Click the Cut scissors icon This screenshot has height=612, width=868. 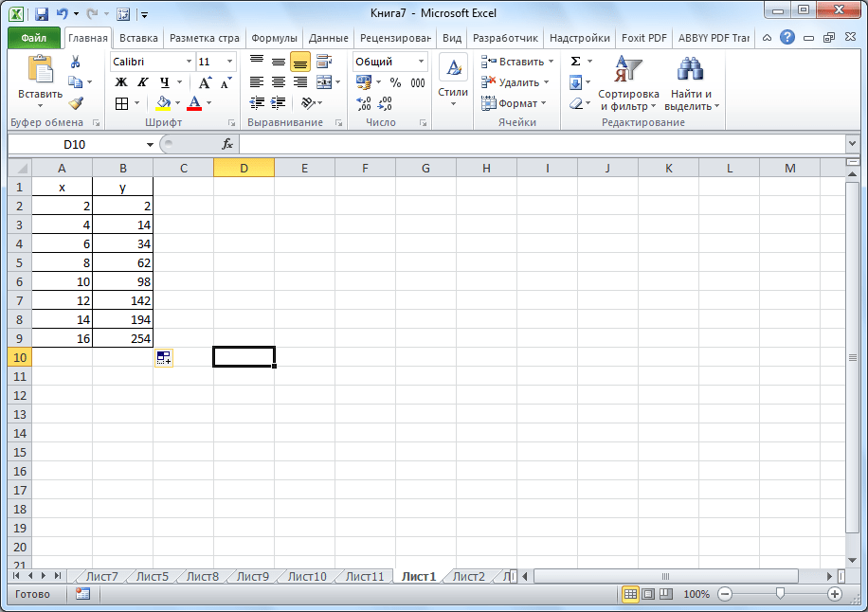pos(76,62)
